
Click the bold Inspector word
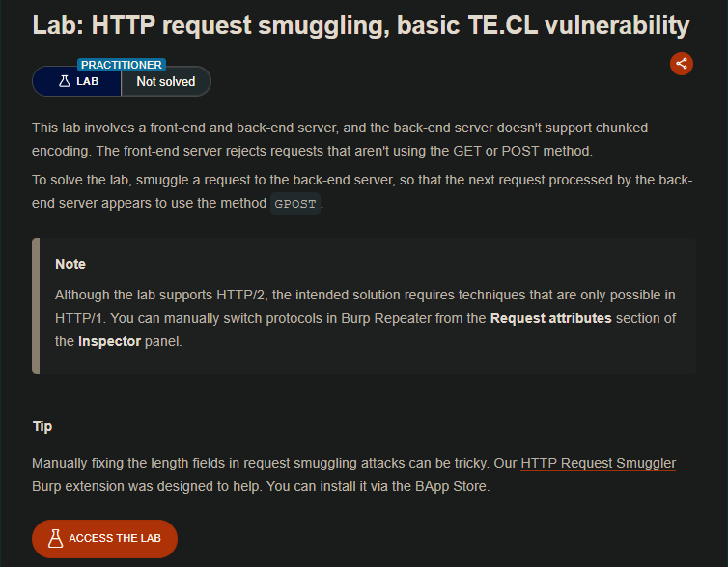click(109, 341)
